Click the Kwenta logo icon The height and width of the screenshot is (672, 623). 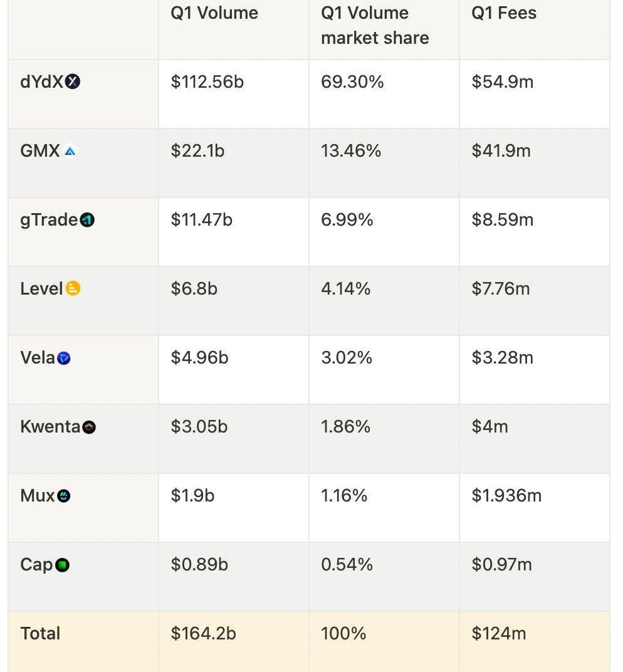(x=89, y=428)
